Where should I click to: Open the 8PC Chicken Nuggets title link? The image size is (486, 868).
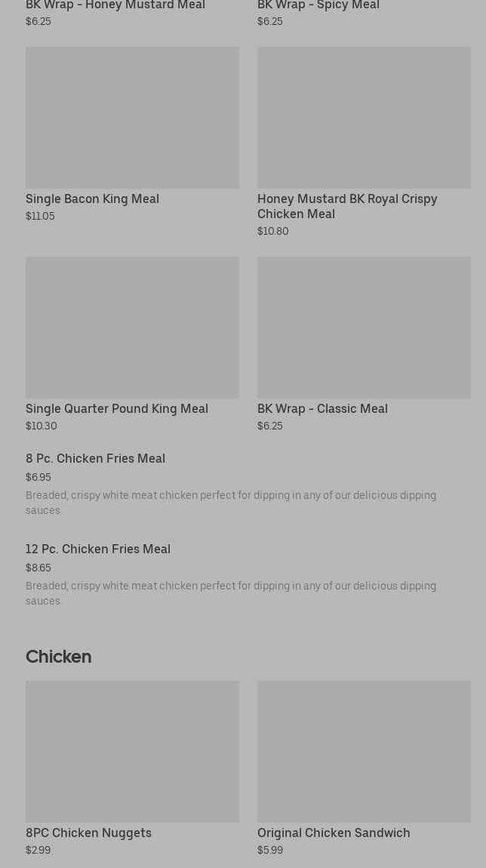pyautogui.click(x=88, y=833)
